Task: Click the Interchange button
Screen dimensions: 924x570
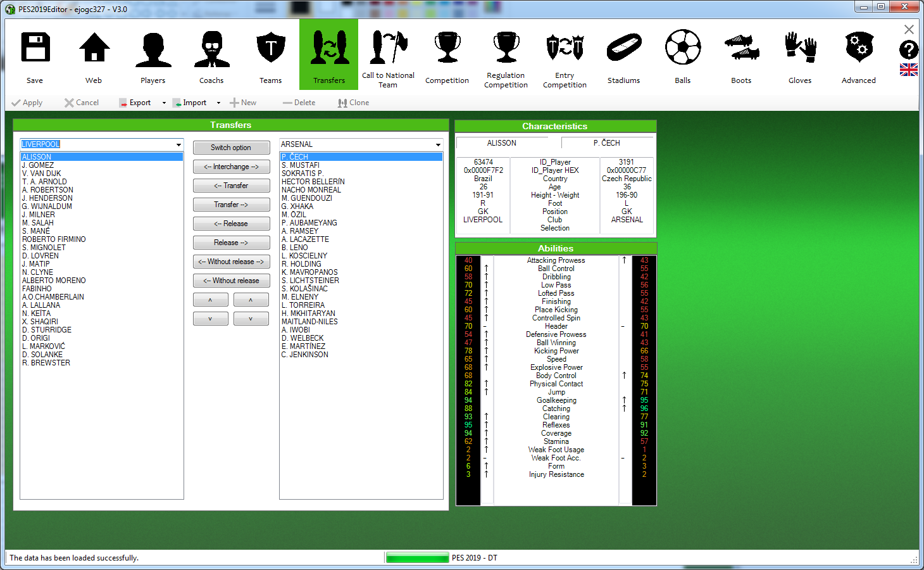Action: tap(232, 167)
